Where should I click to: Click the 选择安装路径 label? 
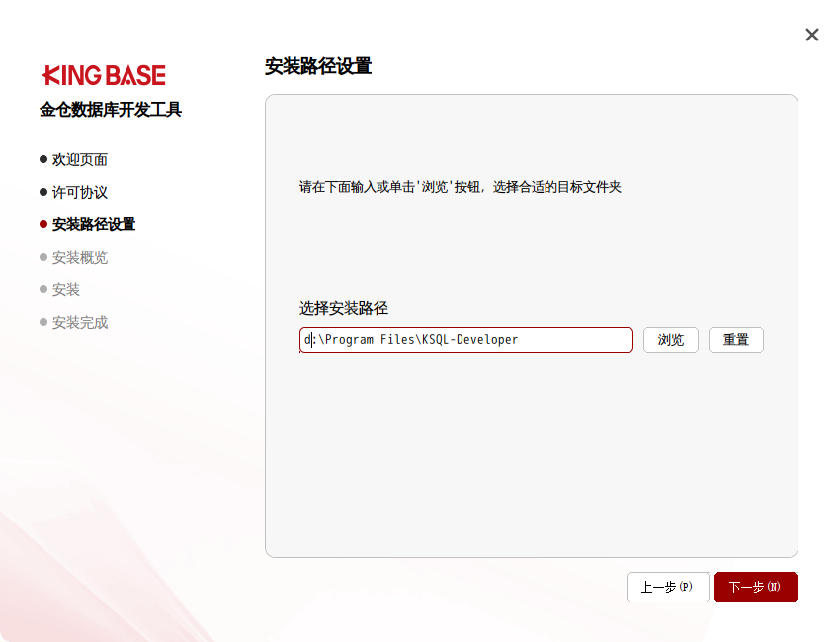point(344,308)
